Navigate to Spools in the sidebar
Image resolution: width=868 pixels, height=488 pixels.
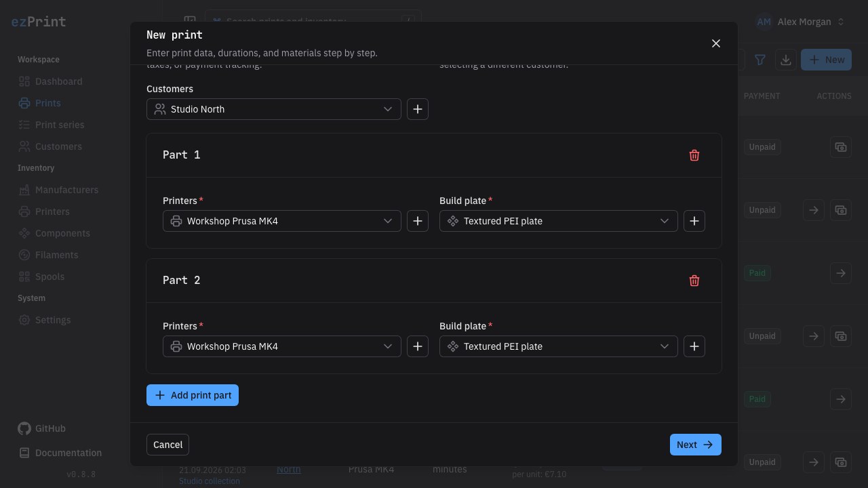tap(41, 277)
